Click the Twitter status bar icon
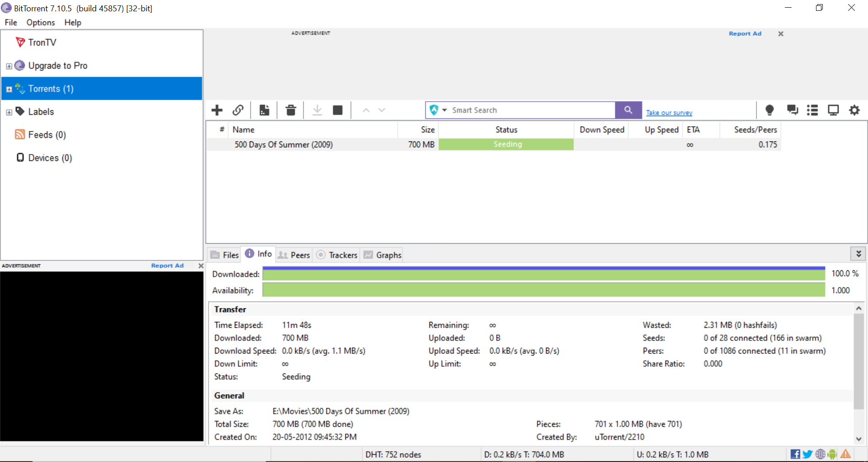 coord(807,454)
